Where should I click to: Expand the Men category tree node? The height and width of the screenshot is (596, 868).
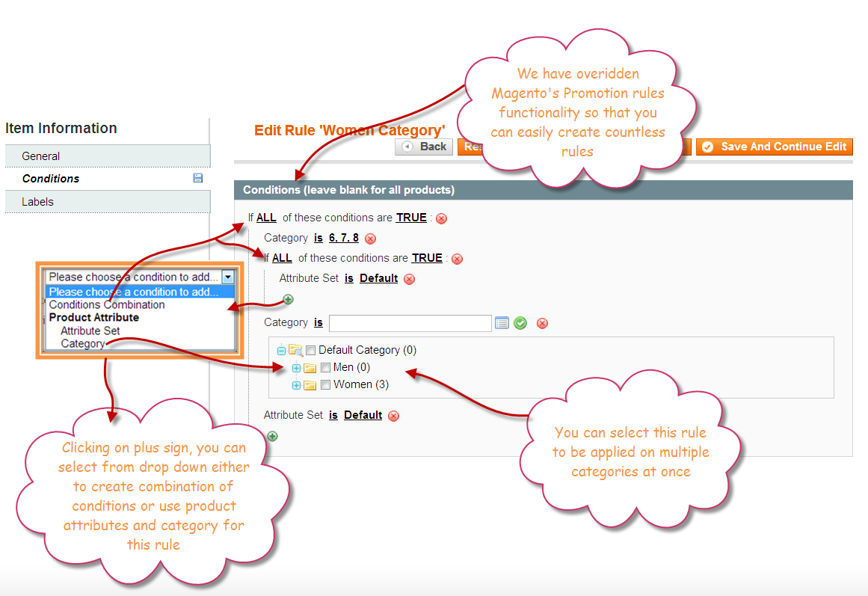296,367
